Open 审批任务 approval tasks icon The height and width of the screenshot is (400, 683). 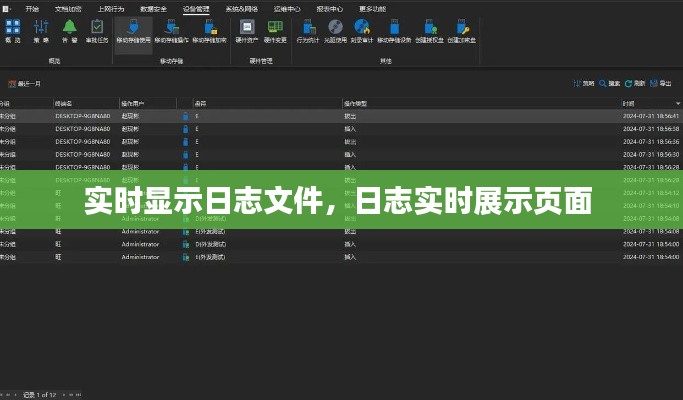(97, 31)
